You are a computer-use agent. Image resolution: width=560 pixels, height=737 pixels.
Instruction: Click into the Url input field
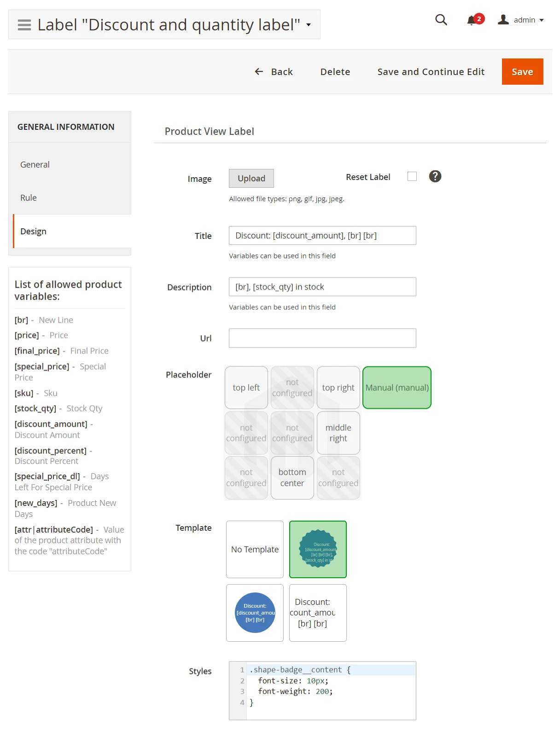pyautogui.click(x=322, y=338)
